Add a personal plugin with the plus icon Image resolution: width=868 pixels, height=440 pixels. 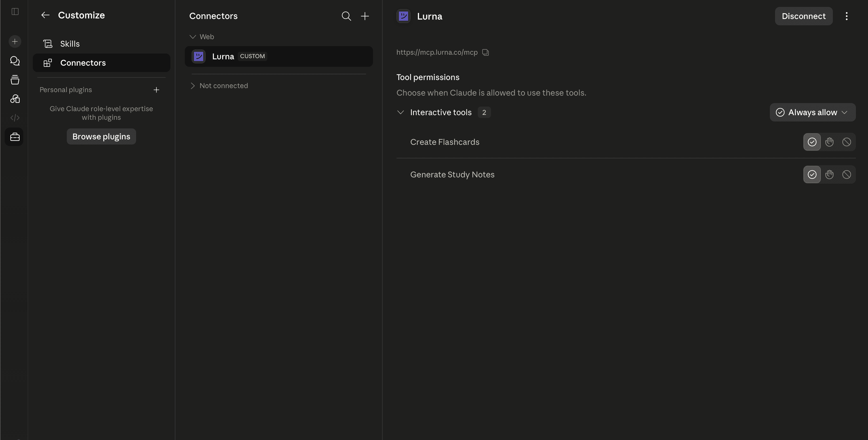click(156, 90)
